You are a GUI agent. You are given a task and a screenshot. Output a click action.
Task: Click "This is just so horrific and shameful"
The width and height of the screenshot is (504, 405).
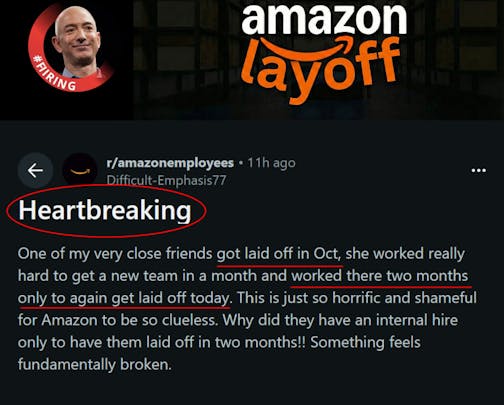pos(357,298)
